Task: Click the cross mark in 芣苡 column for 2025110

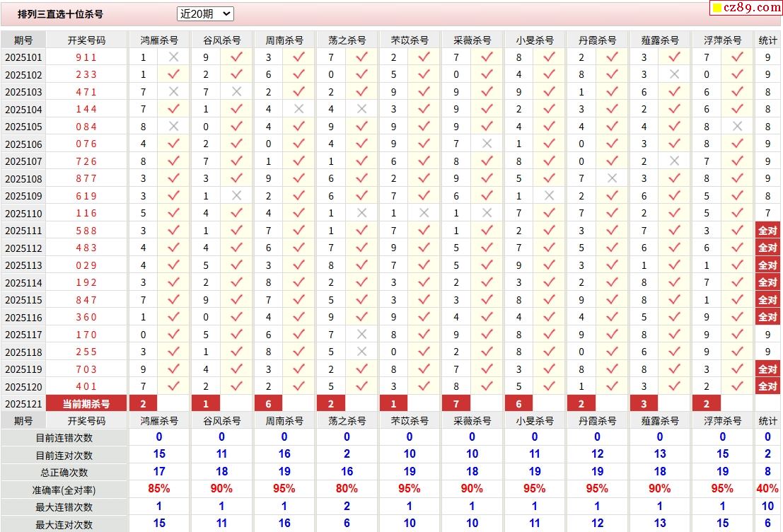Action: [x=424, y=213]
